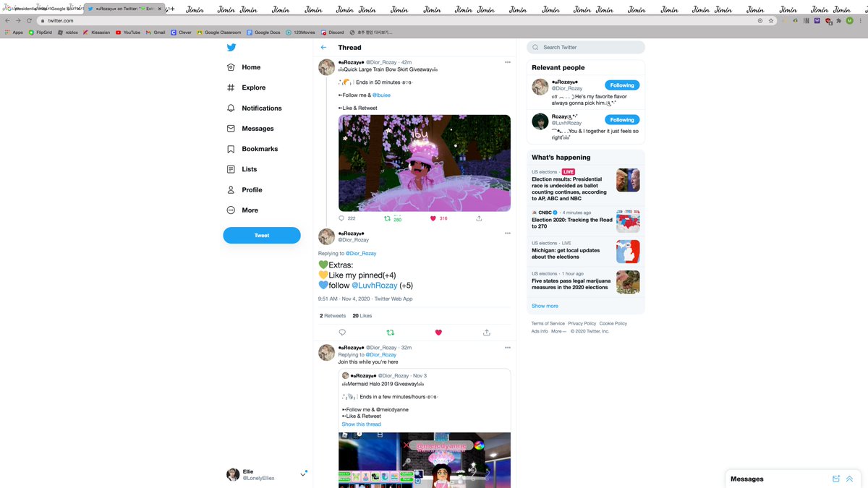Open Bookmarks in the sidebar

tap(252, 149)
